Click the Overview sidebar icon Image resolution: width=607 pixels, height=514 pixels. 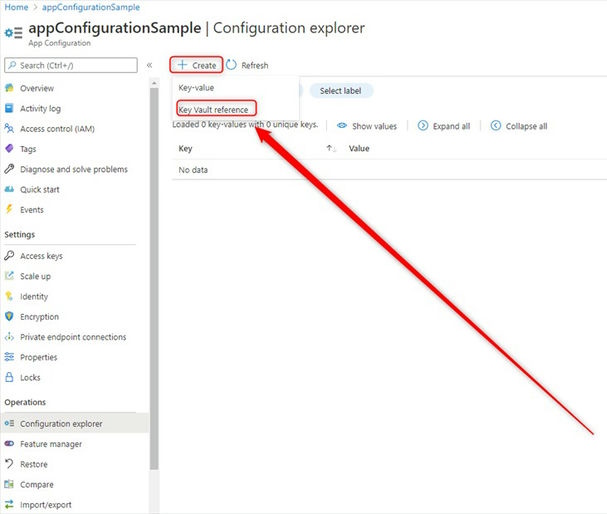9,88
